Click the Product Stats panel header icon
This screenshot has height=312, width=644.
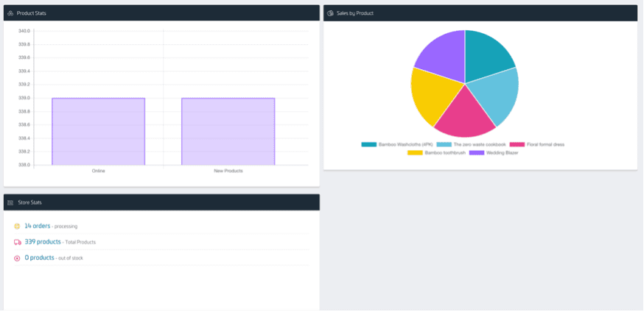(x=10, y=13)
